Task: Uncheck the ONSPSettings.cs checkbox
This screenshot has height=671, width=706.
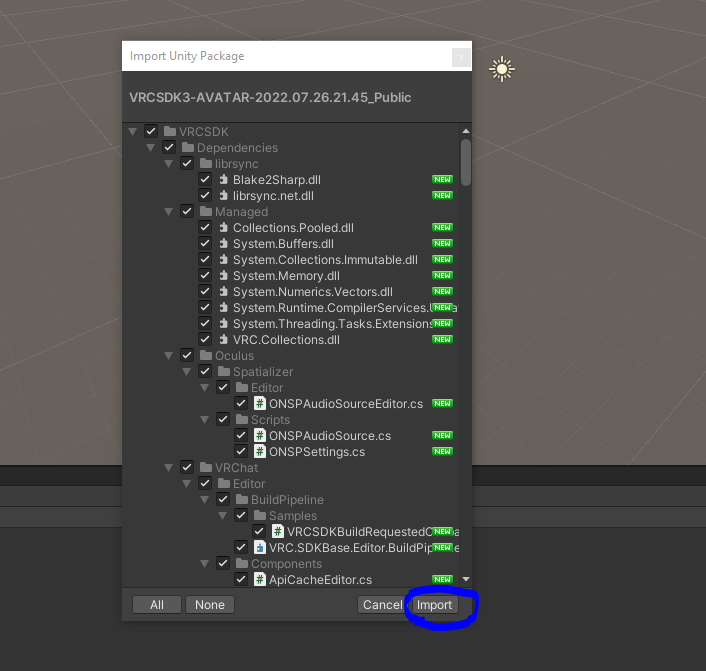Action: 241,451
